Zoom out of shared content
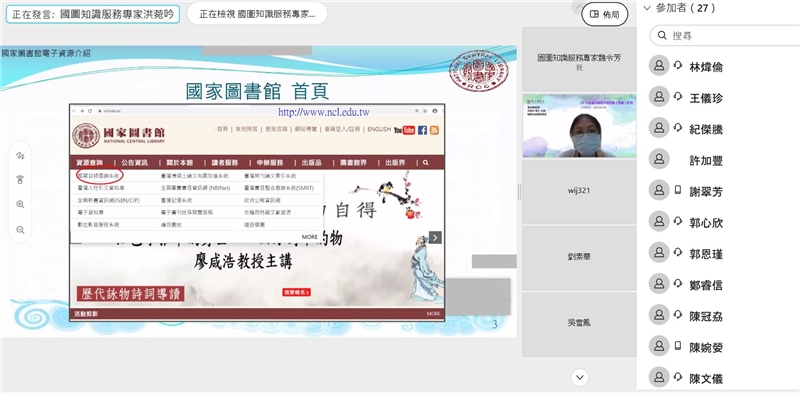This screenshot has height=393, width=800. point(20,230)
